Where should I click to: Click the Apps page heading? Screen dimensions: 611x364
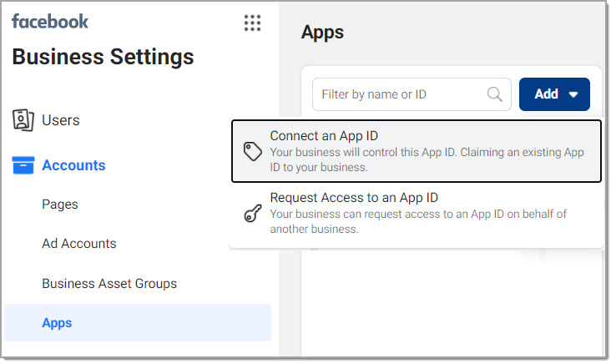pyautogui.click(x=322, y=33)
